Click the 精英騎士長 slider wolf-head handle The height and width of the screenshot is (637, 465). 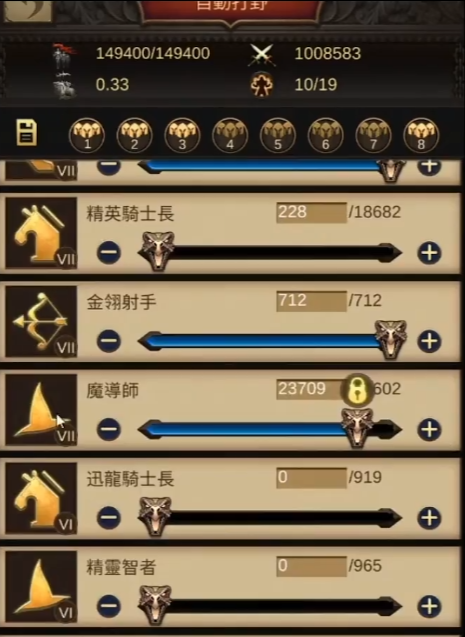[158, 251]
